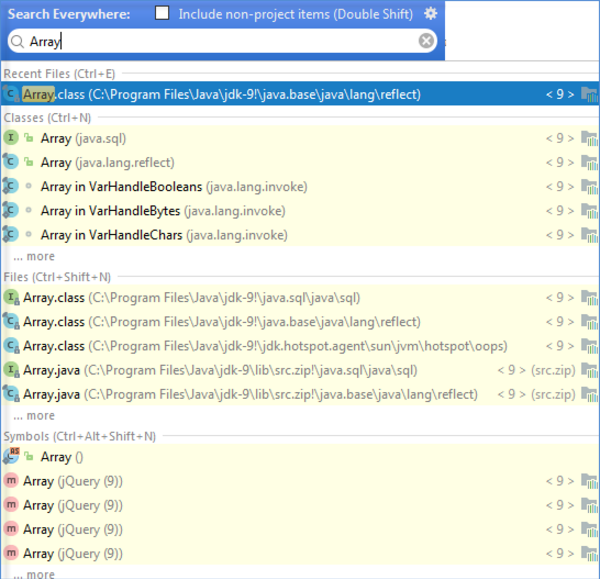Click class icon of Array (java.lang.reflect)
The height and width of the screenshot is (579, 601).
[10, 161]
